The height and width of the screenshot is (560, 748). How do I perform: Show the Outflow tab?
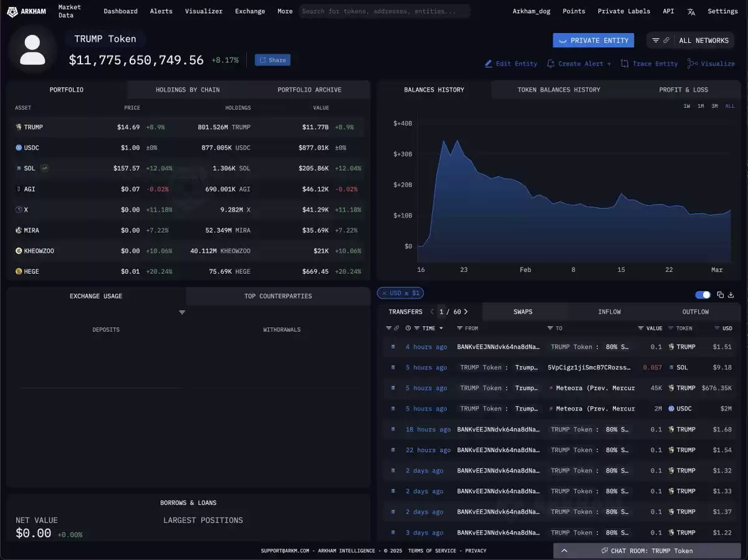[696, 312]
